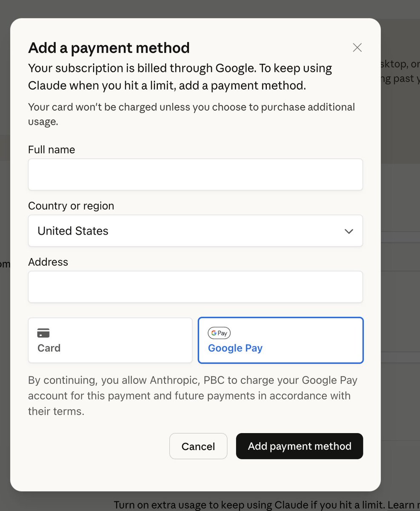
Task: Select the Google Pay payment option
Action: 281,340
